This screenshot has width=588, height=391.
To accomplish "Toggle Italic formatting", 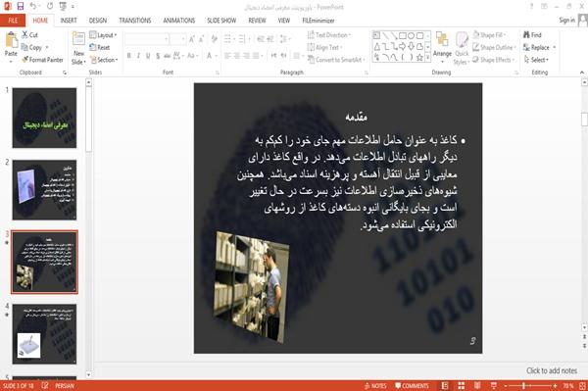I will (138, 56).
